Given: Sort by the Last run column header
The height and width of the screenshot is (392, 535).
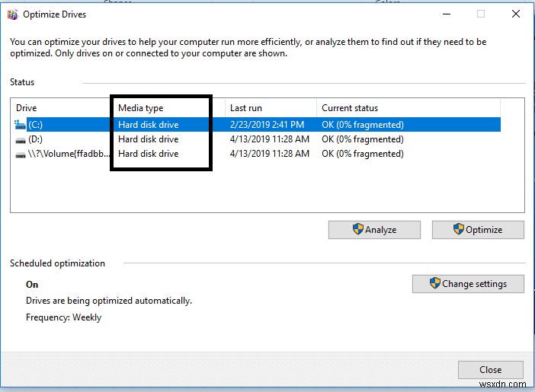Looking at the screenshot, I should pos(246,108).
